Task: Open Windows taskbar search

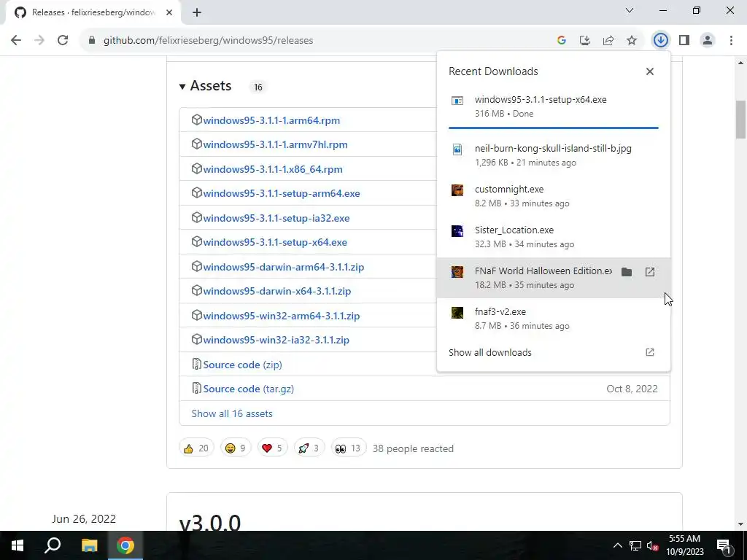Action: click(x=53, y=545)
